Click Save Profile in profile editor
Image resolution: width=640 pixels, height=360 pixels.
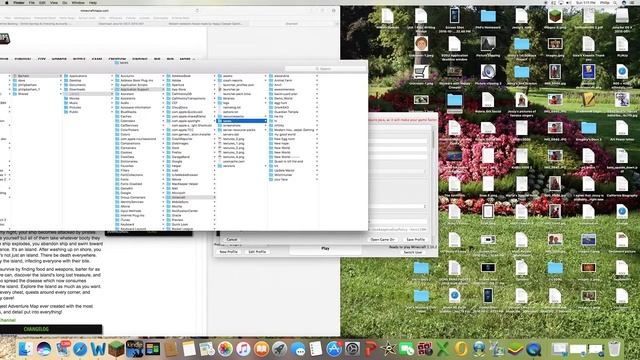(x=416, y=240)
